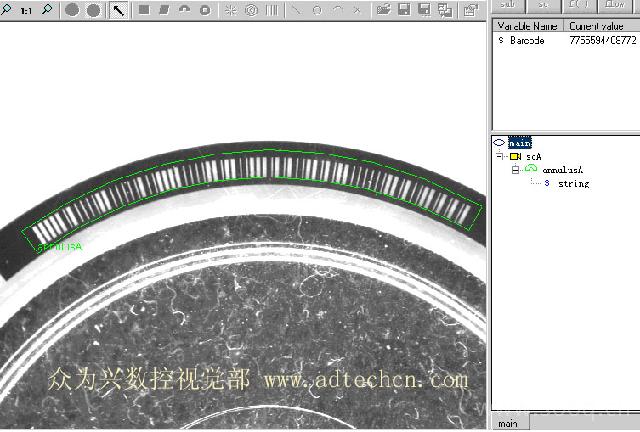
Task: Click the Variable Name column header
Action: click(x=528, y=25)
